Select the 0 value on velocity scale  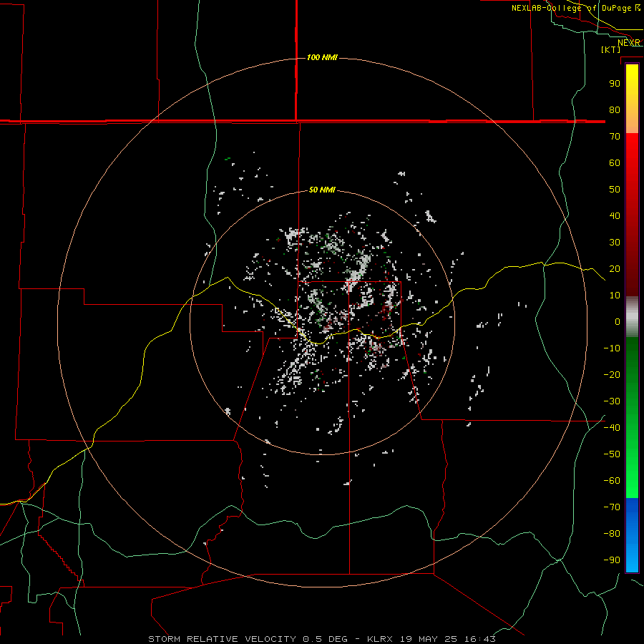[618, 322]
